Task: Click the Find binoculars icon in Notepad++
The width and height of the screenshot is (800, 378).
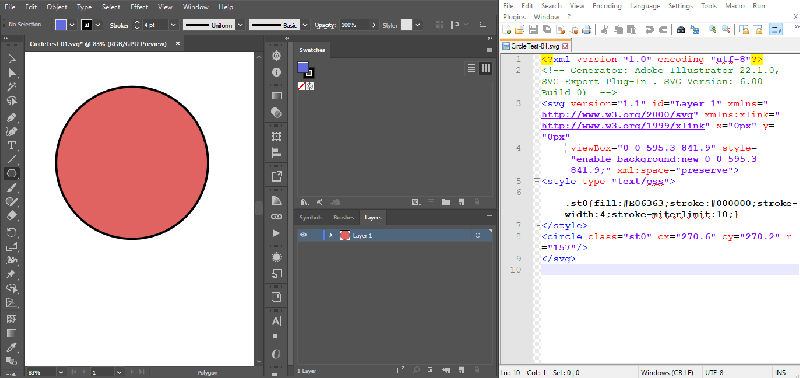Action: pyautogui.click(x=681, y=30)
